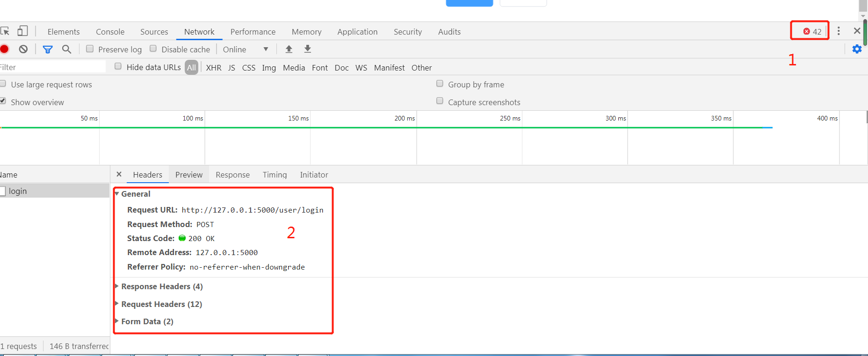Check Group by frame
The image size is (868, 356).
(x=440, y=84)
